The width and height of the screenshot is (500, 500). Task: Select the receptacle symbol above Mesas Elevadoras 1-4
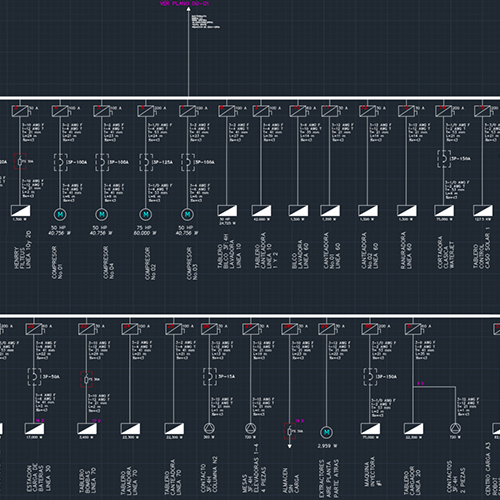tap(250, 428)
